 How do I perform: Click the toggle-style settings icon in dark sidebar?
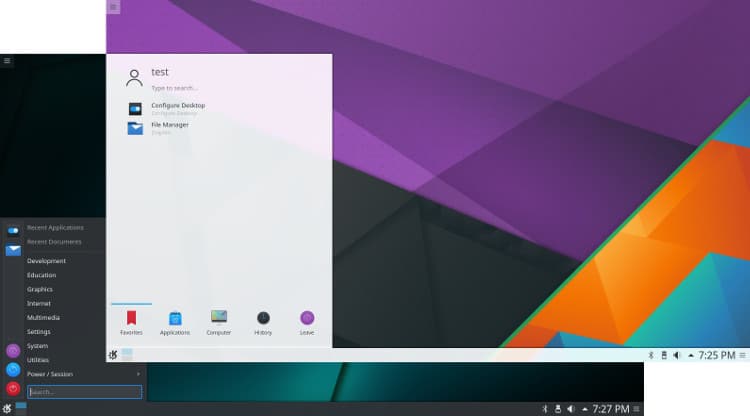13,230
